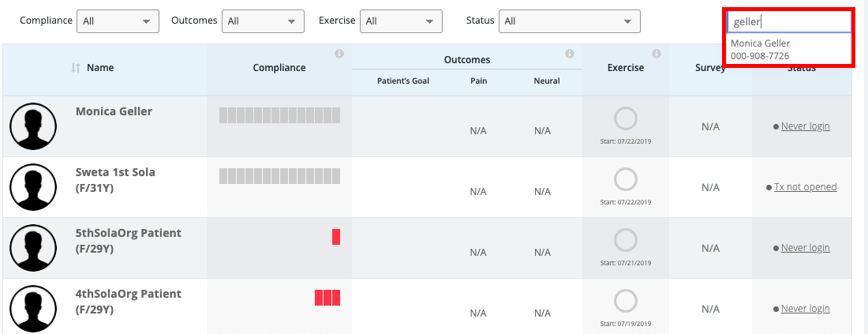
Task: Click the sort arrows beside Name
Action: [76, 68]
